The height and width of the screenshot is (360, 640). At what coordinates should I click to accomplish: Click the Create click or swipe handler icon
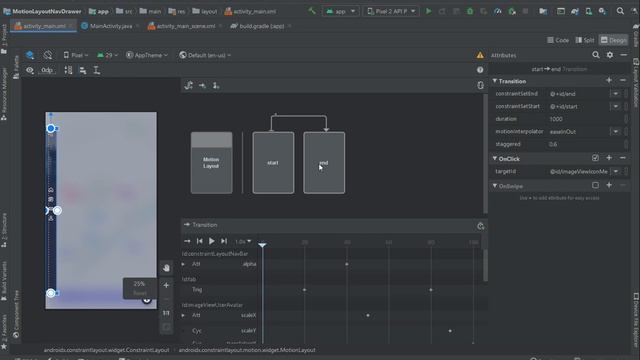pos(216,85)
